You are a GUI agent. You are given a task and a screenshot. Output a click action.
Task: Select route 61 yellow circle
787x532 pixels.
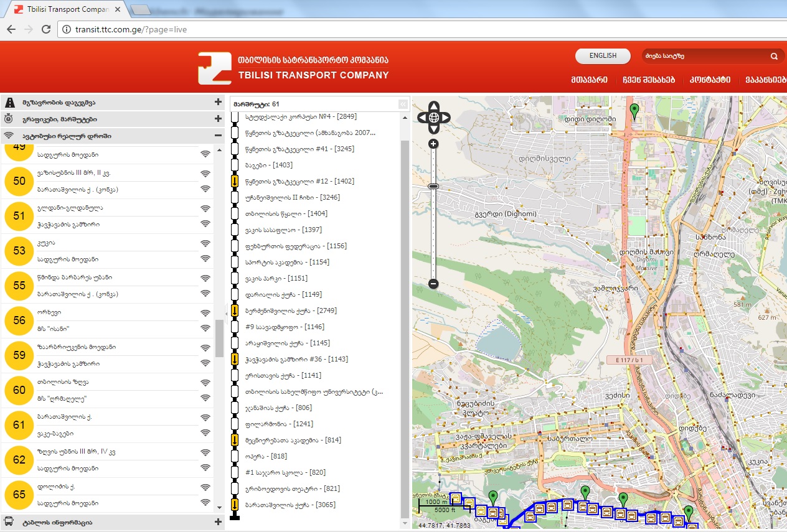19,425
